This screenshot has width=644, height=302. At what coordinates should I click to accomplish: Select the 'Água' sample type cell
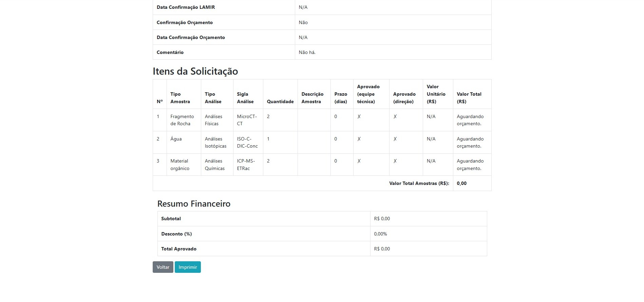click(184, 143)
